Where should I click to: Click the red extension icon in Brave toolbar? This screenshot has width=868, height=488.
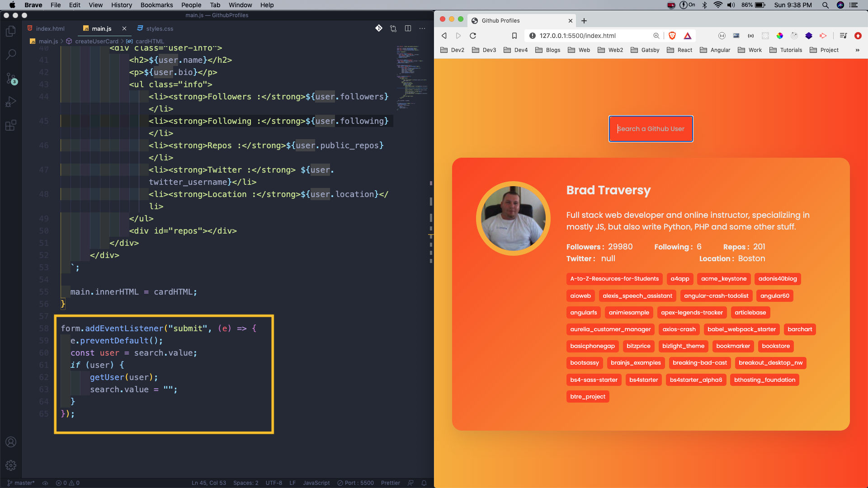click(858, 36)
